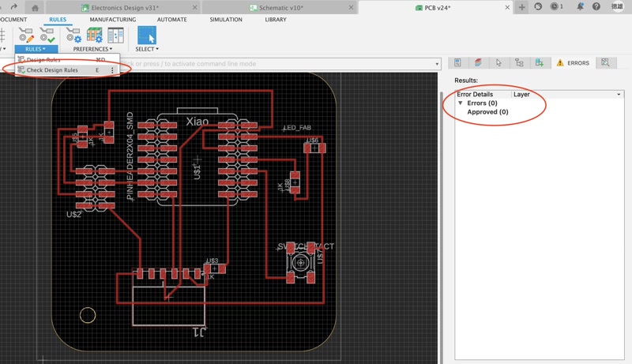The height and width of the screenshot is (364, 632).
Task: Choose Design Rules menu entry
Action: point(67,59)
